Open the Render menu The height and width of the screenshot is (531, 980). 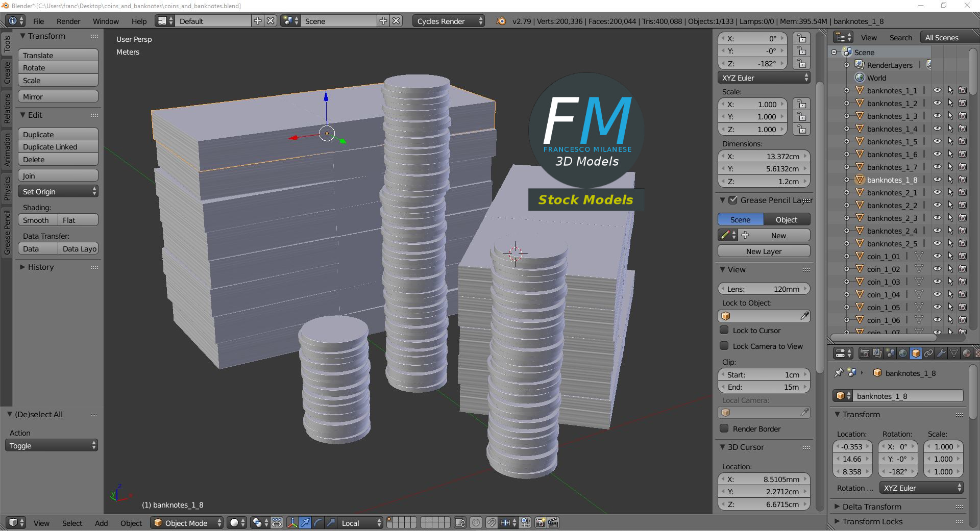(x=68, y=21)
